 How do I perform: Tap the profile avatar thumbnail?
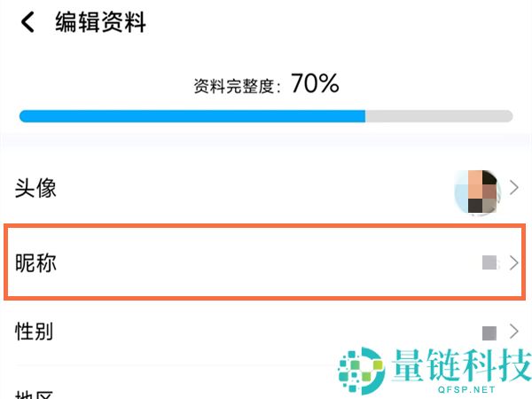point(478,189)
